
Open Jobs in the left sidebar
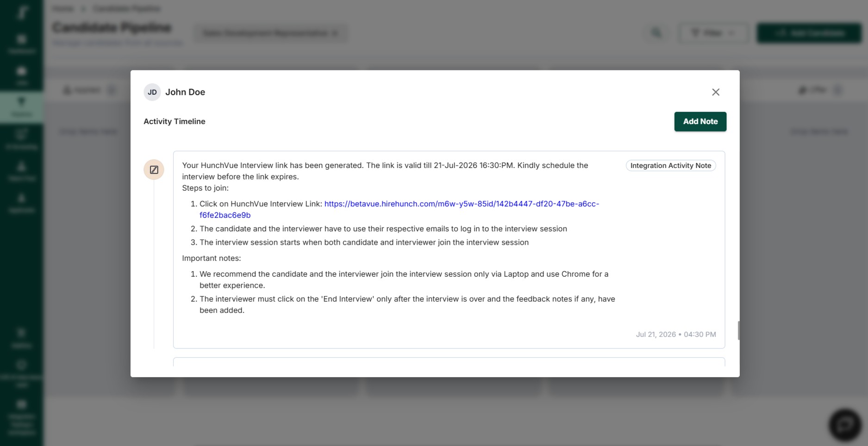click(x=22, y=76)
